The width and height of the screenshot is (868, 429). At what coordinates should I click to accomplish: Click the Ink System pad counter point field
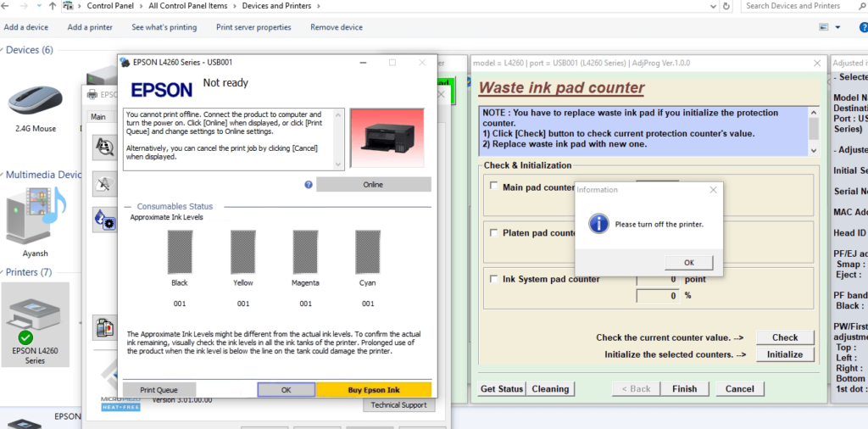[x=658, y=280]
